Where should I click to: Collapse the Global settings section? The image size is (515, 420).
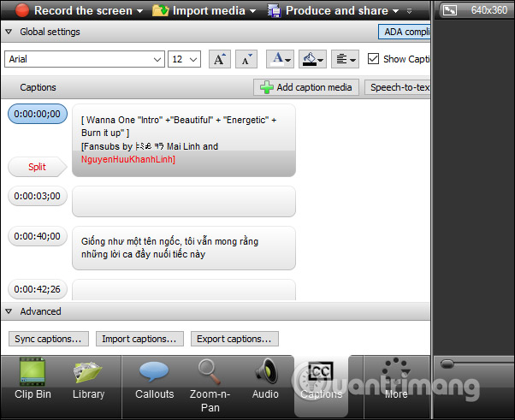click(9, 32)
